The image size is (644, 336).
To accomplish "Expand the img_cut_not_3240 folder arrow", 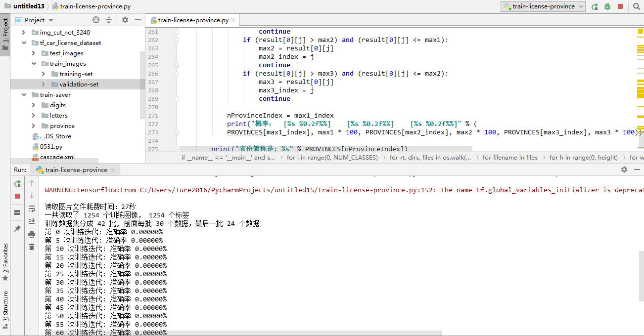I will [x=24, y=33].
